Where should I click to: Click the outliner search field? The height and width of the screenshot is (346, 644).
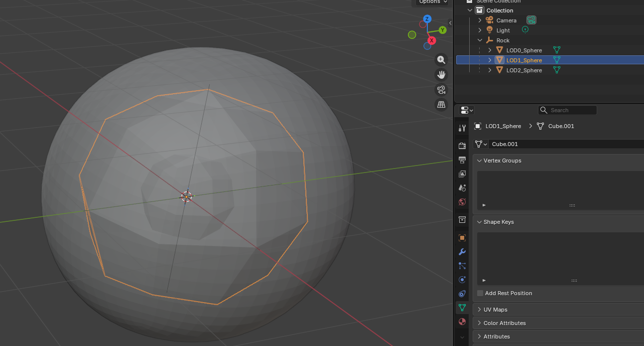click(567, 110)
